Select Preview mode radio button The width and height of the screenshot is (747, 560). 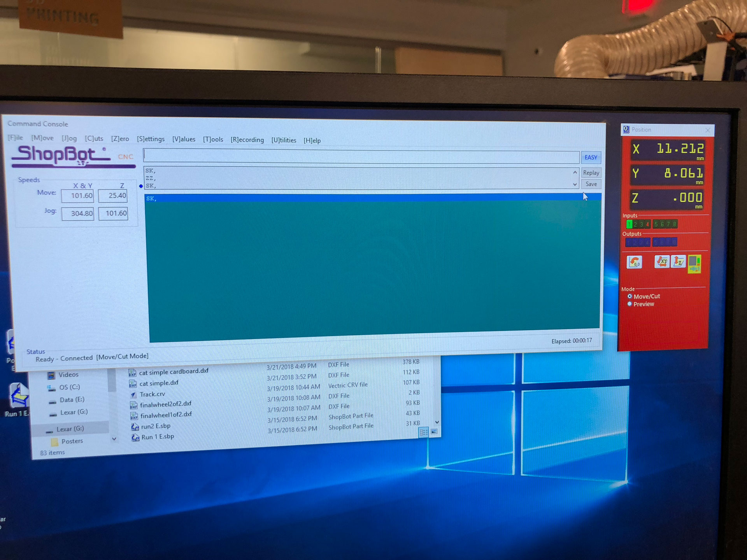(630, 304)
